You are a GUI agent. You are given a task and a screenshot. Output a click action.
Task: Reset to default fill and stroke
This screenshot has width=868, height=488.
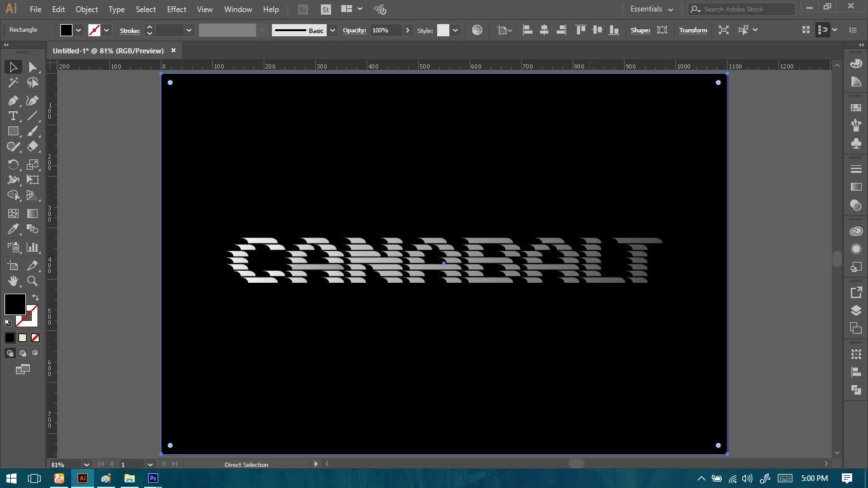tap(8, 323)
